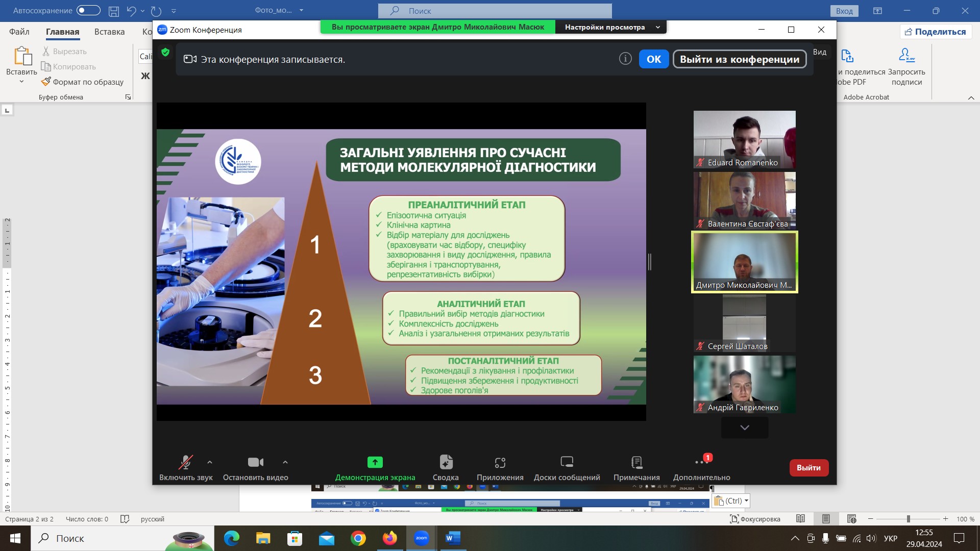The width and height of the screenshot is (980, 551).
Task: Select Валентина Євстаф'єва video thumbnail
Action: click(744, 201)
